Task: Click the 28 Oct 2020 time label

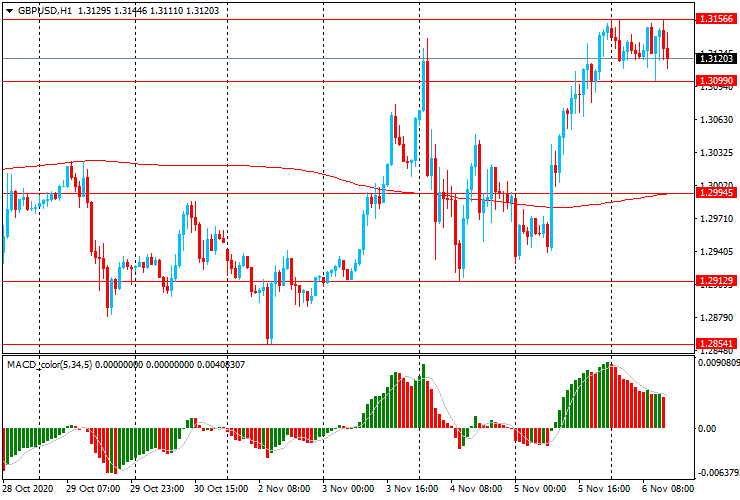Action: (28, 488)
